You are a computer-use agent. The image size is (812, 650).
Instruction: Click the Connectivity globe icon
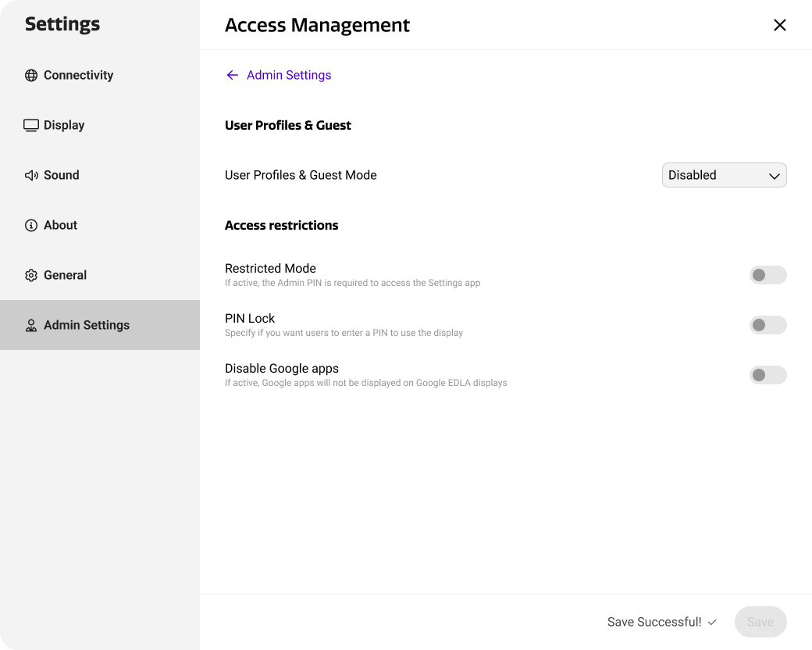pyautogui.click(x=31, y=75)
